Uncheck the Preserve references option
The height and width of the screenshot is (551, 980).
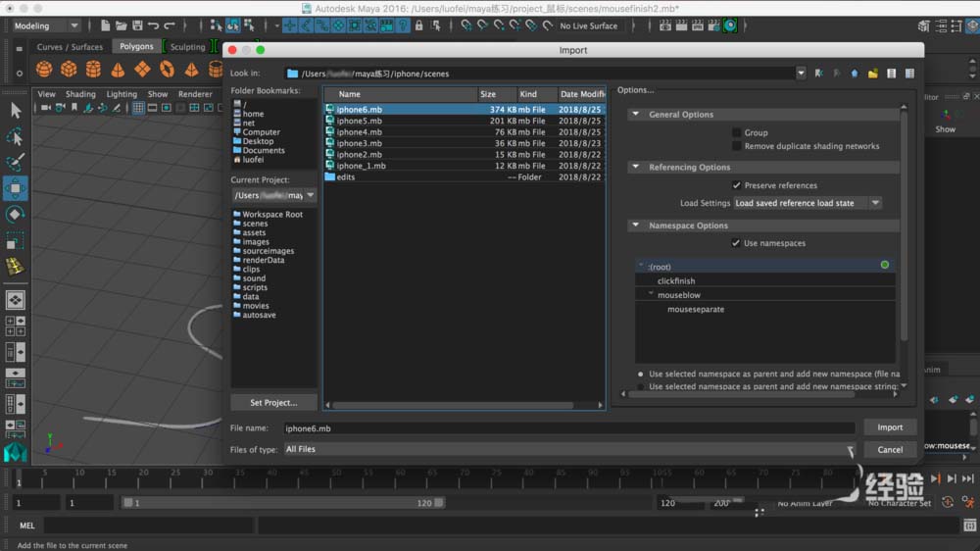pos(737,185)
